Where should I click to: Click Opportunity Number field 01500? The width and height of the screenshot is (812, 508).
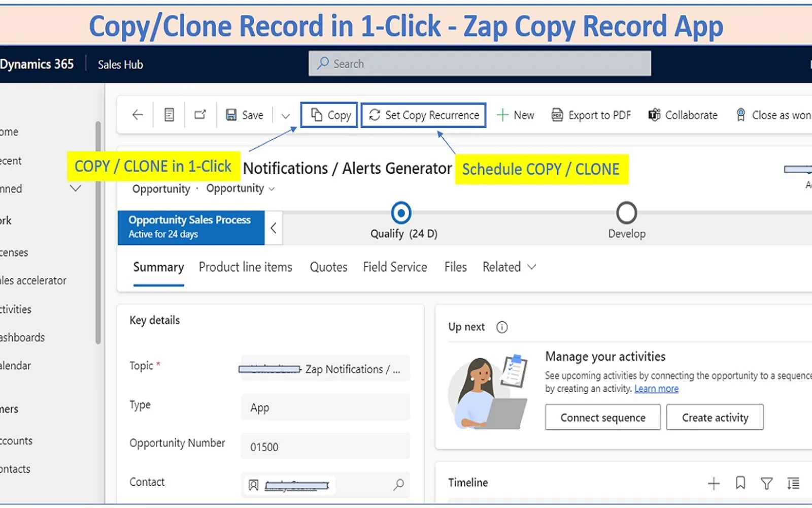[x=325, y=447]
